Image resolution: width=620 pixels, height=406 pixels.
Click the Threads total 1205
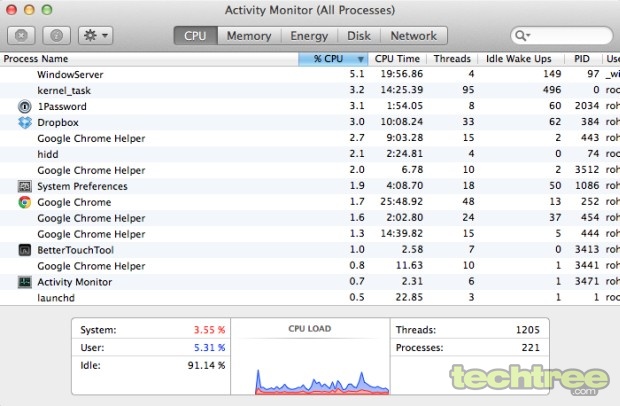tap(527, 330)
